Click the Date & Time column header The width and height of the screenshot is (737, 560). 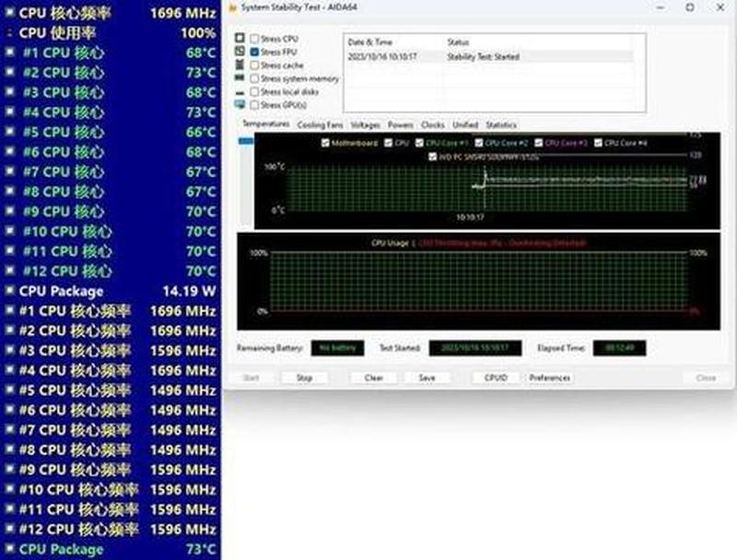(370, 41)
